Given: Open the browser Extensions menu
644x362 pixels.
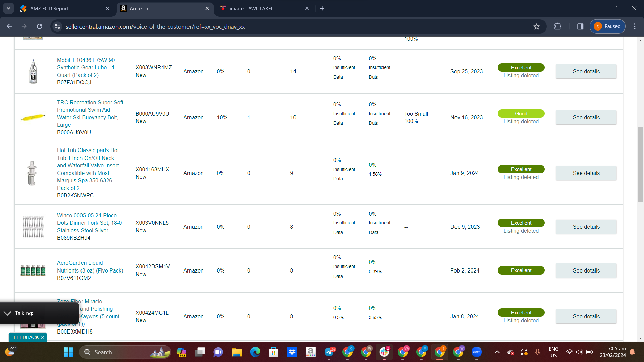Looking at the screenshot, I should pos(558,26).
